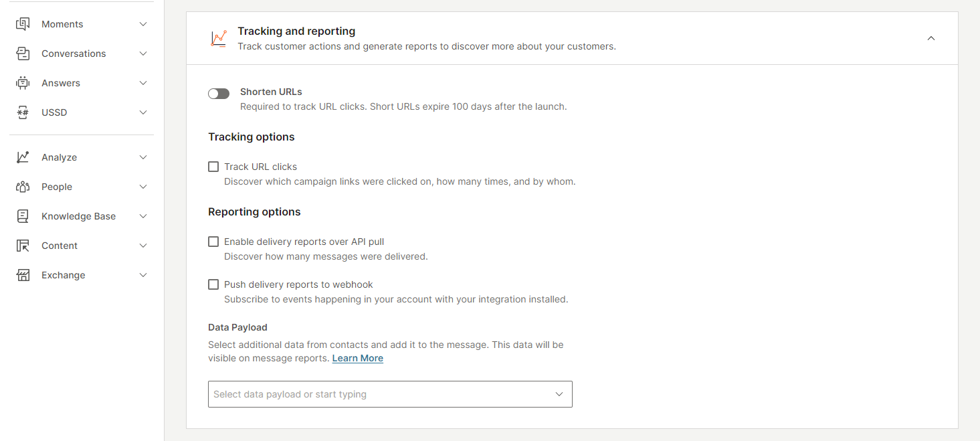Collapse the Tracking and reporting section
This screenshot has width=980, height=441.
tap(931, 38)
